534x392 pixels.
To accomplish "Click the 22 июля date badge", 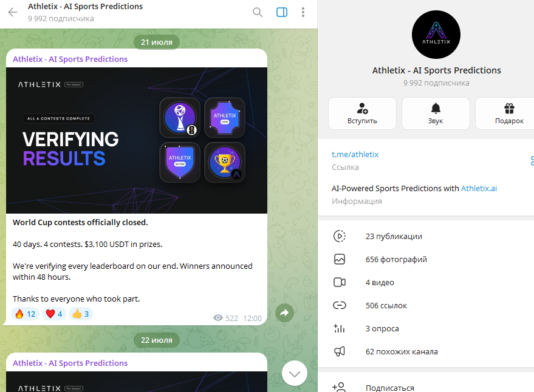I will click(x=157, y=340).
